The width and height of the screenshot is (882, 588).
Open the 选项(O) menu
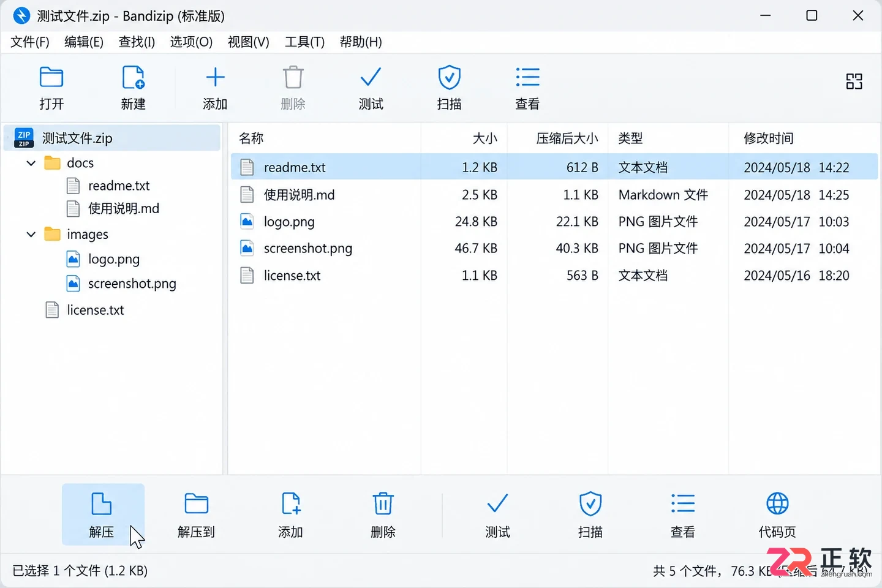pyautogui.click(x=191, y=42)
